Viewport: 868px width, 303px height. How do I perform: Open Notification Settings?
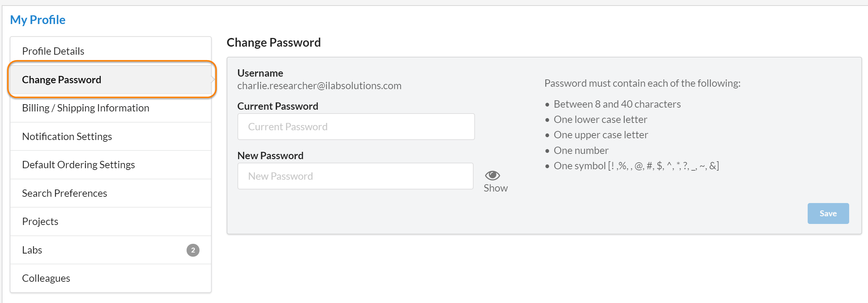[67, 137]
